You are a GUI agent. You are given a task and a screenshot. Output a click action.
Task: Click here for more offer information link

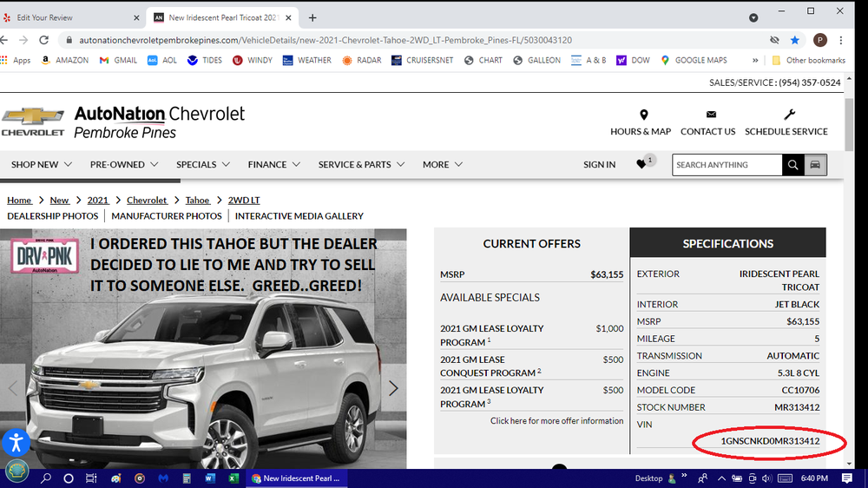pyautogui.click(x=556, y=421)
